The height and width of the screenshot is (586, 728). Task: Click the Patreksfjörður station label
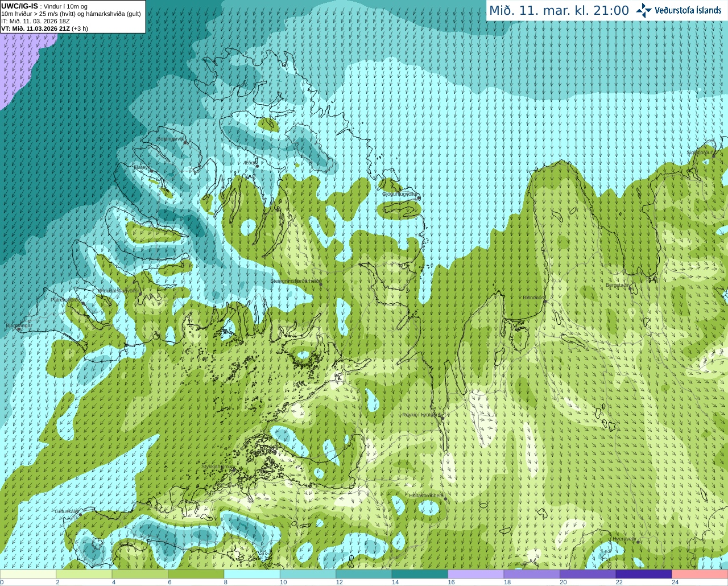point(67,299)
